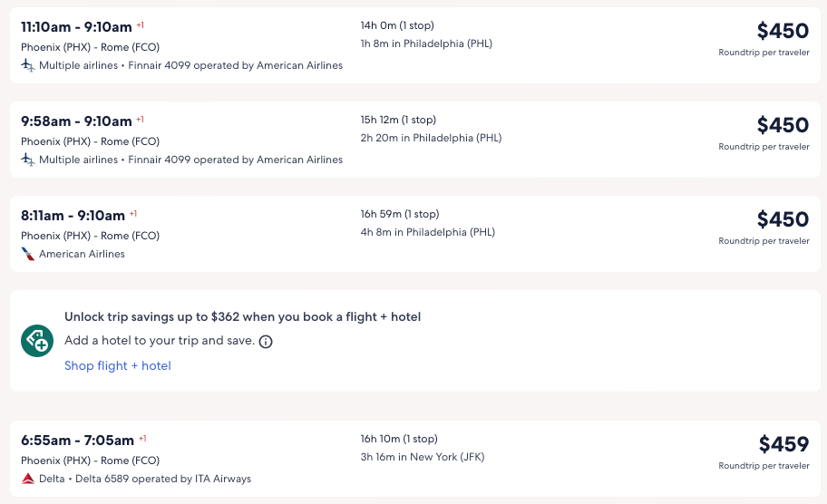This screenshot has width=827, height=504.
Task: Click the '2h 20m in Philadelphia (PHL)' layover text
Action: pos(431,138)
